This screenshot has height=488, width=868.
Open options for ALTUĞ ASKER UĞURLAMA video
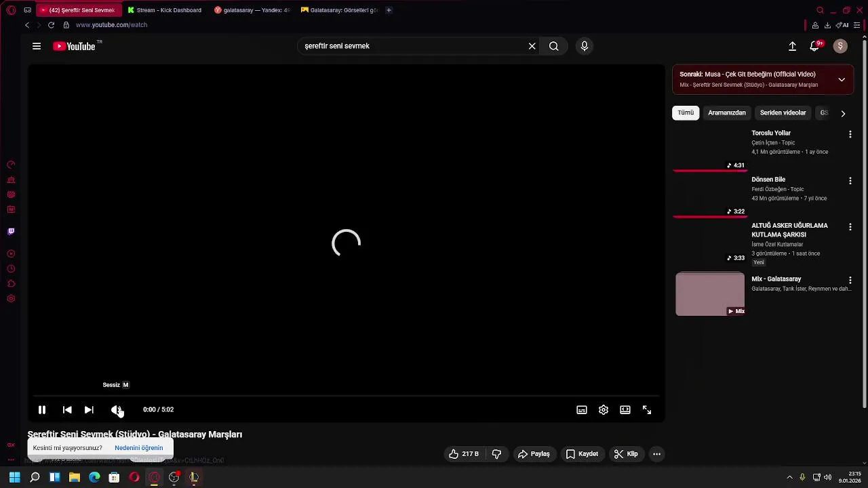tap(850, 227)
